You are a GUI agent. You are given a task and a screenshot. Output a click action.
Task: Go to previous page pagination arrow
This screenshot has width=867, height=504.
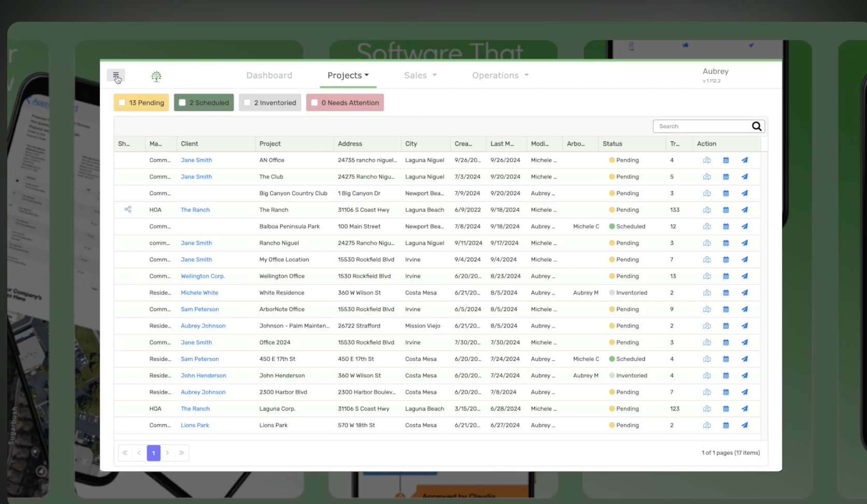point(139,453)
